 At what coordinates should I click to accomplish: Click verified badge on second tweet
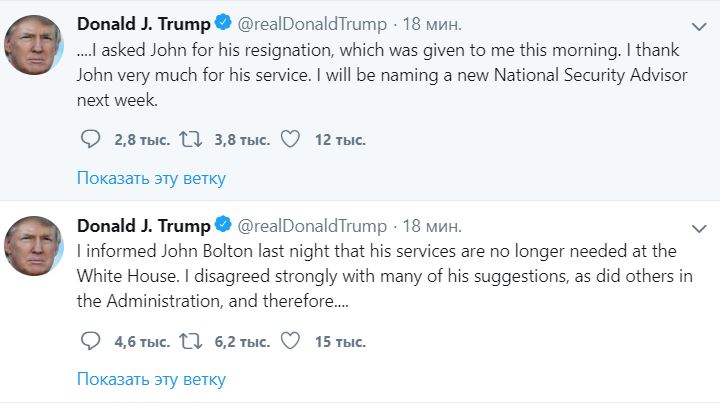[x=224, y=224]
